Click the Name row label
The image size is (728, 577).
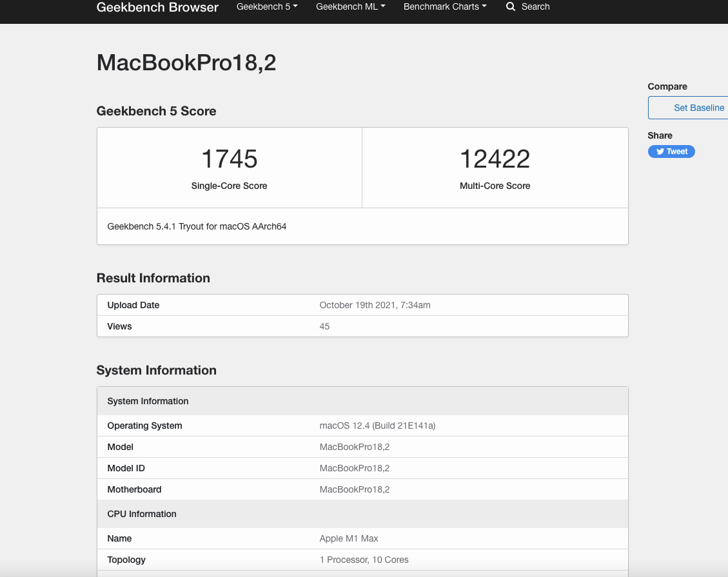coord(119,538)
